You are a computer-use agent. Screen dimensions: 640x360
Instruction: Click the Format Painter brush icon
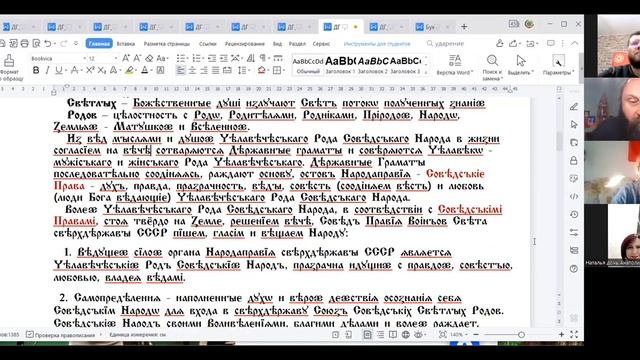(9, 61)
